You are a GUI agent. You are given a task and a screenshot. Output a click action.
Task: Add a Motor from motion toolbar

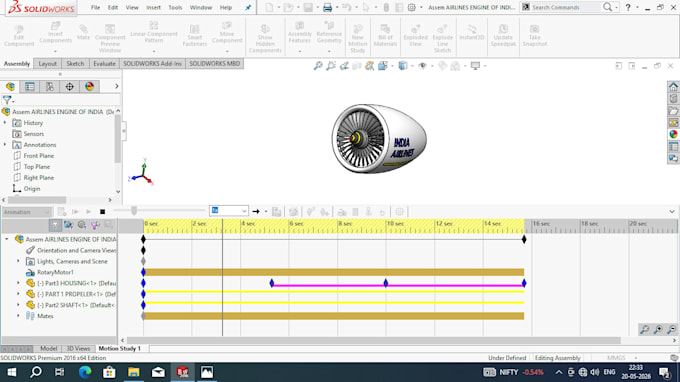point(342,212)
